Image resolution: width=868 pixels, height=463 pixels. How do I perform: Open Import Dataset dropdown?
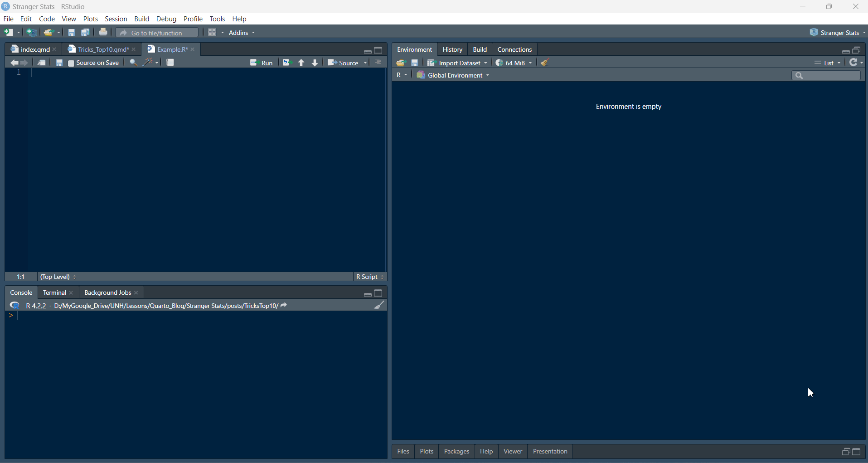[457, 63]
